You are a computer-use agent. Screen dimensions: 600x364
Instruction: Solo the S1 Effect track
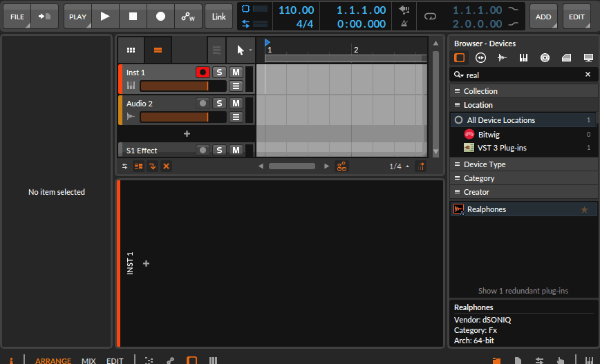coord(219,151)
